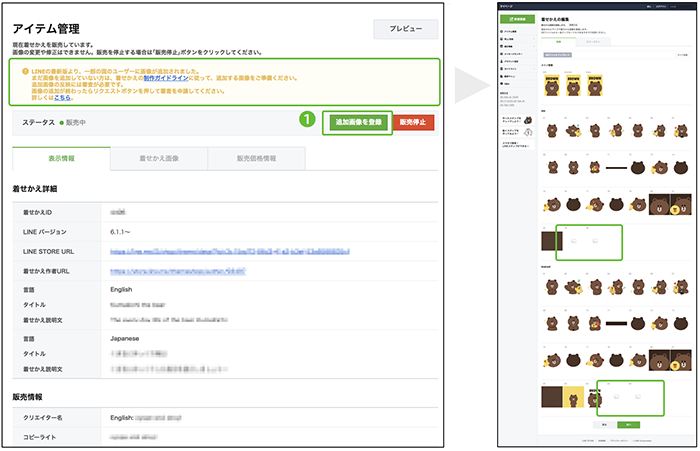The width and height of the screenshot is (700, 451).
Task: Click the grey back button at the page bottom
Action: [604, 425]
